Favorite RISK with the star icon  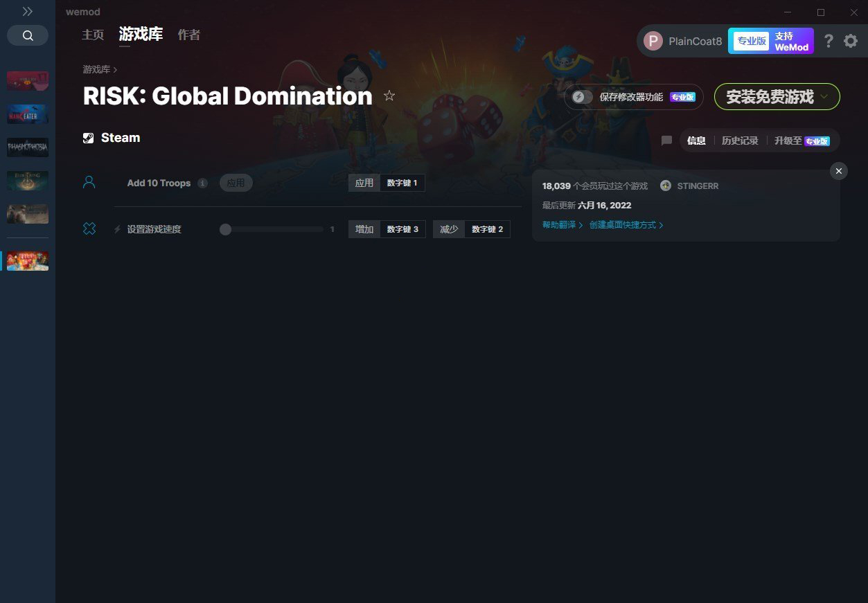(389, 96)
